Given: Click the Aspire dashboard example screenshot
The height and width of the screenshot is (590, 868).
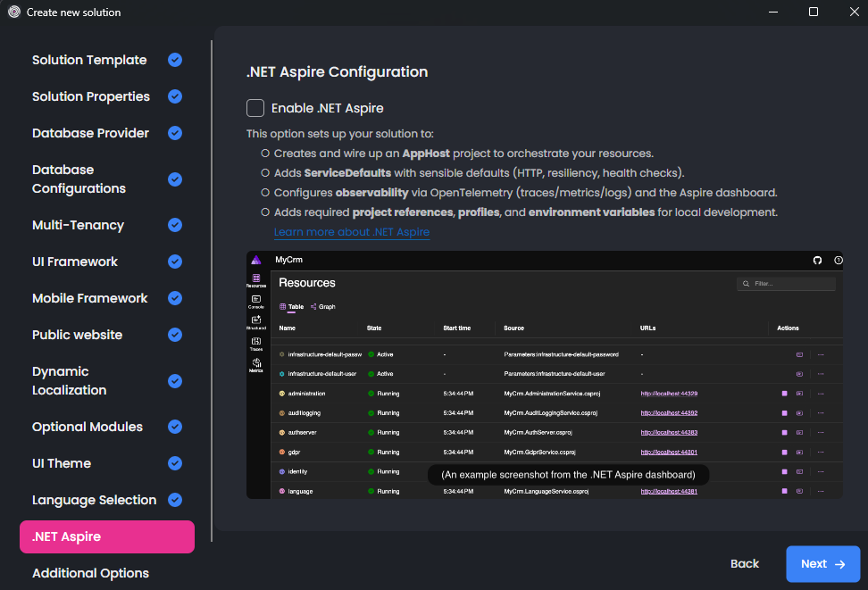Looking at the screenshot, I should (x=545, y=375).
